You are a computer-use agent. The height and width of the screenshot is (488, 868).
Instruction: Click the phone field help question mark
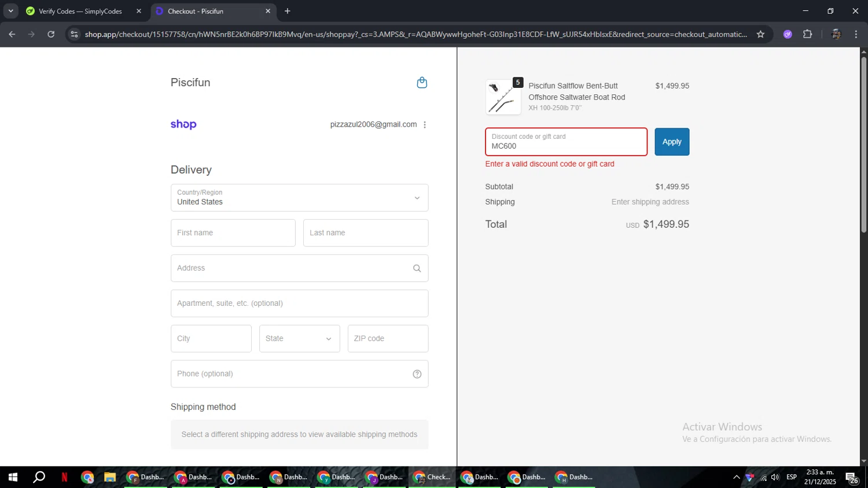[x=417, y=374]
